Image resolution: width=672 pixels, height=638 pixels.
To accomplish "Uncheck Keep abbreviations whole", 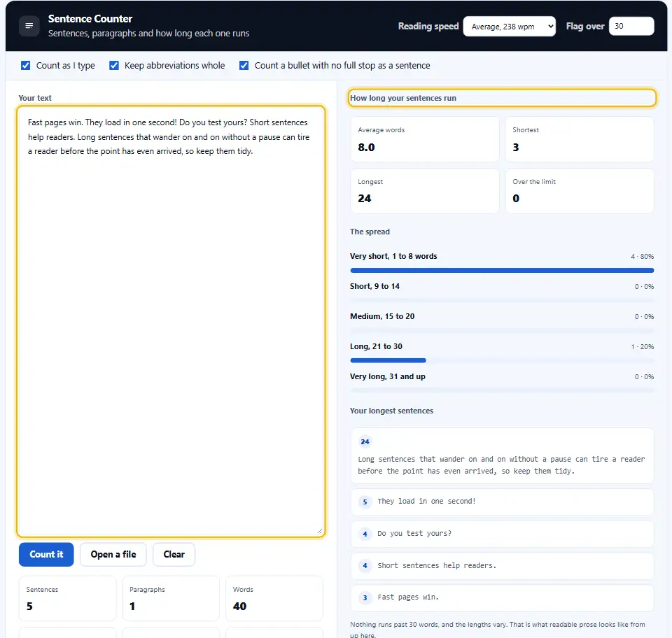I will pyautogui.click(x=114, y=66).
